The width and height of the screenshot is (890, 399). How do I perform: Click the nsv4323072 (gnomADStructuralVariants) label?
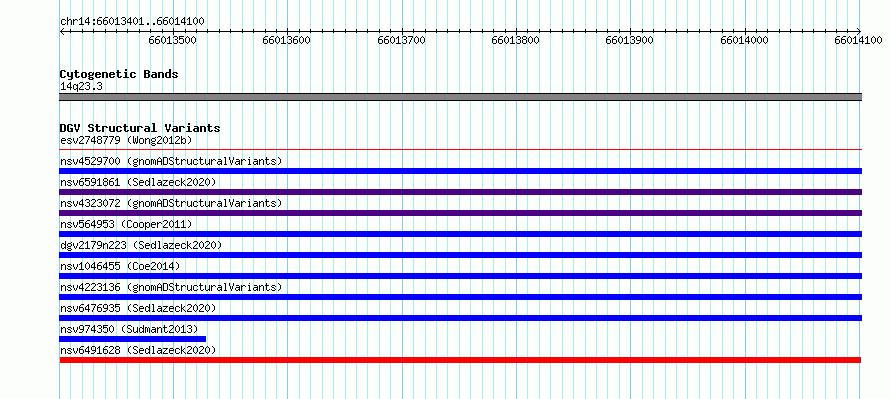(x=171, y=203)
